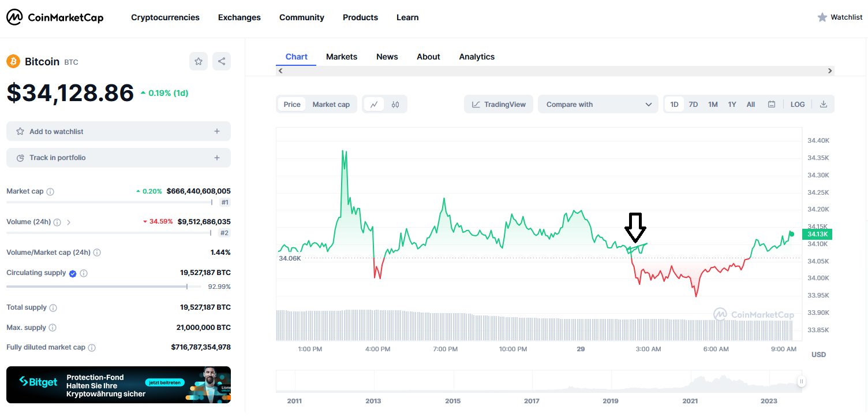Show Total supply info icon
The height and width of the screenshot is (416, 868).
click(53, 308)
